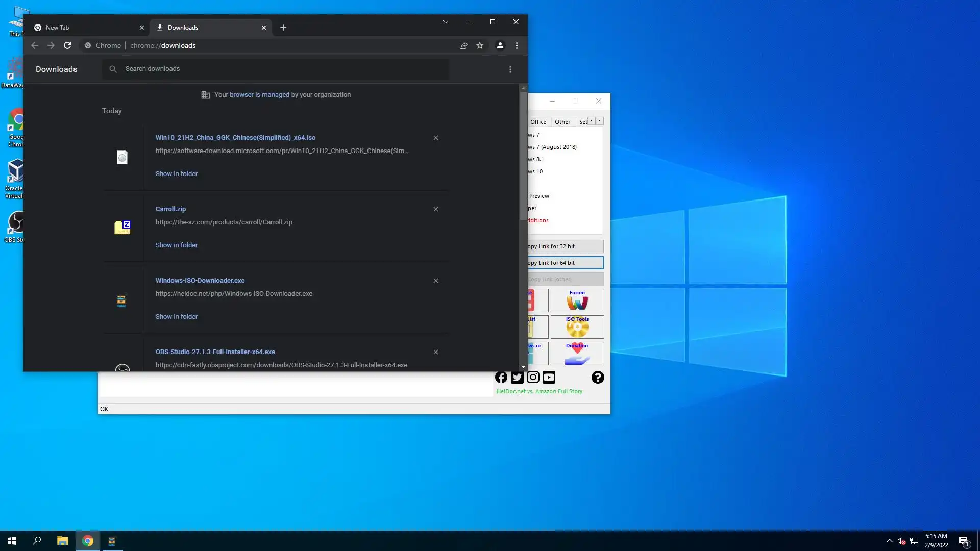Click the bookmark star icon
The width and height of the screenshot is (980, 551).
(x=480, y=45)
